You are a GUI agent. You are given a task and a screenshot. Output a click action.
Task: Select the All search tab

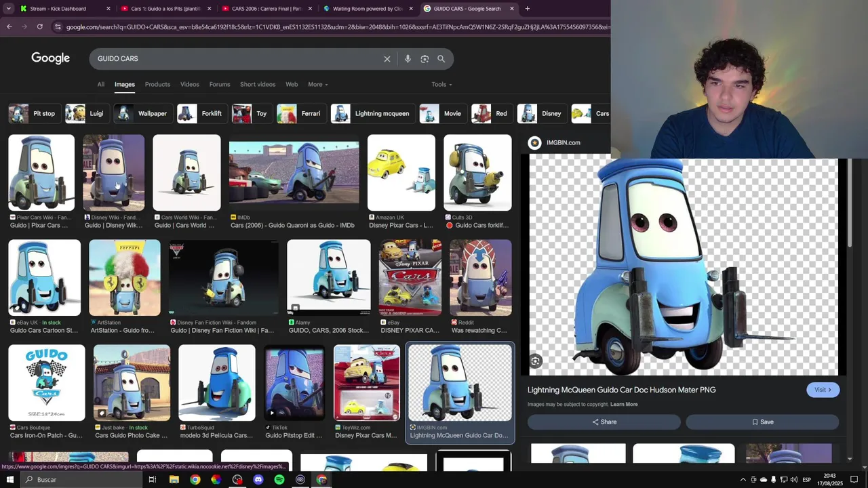101,85
